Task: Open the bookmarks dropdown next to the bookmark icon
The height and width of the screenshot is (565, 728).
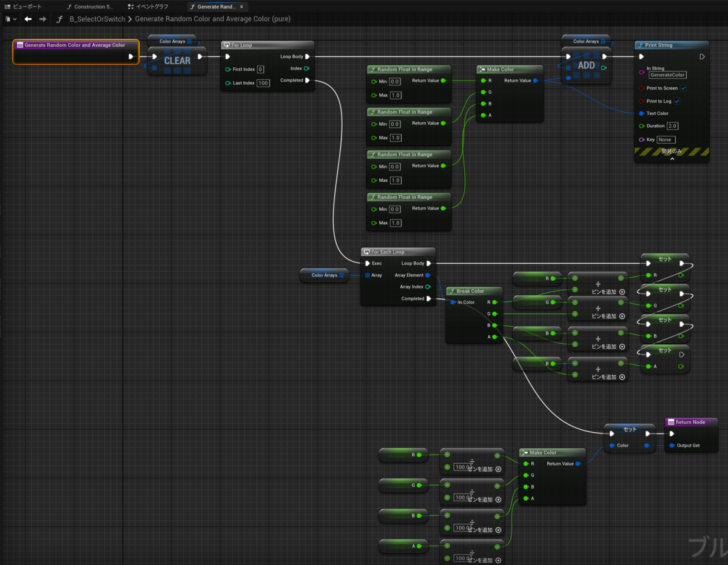Action: pyautogui.click(x=16, y=19)
